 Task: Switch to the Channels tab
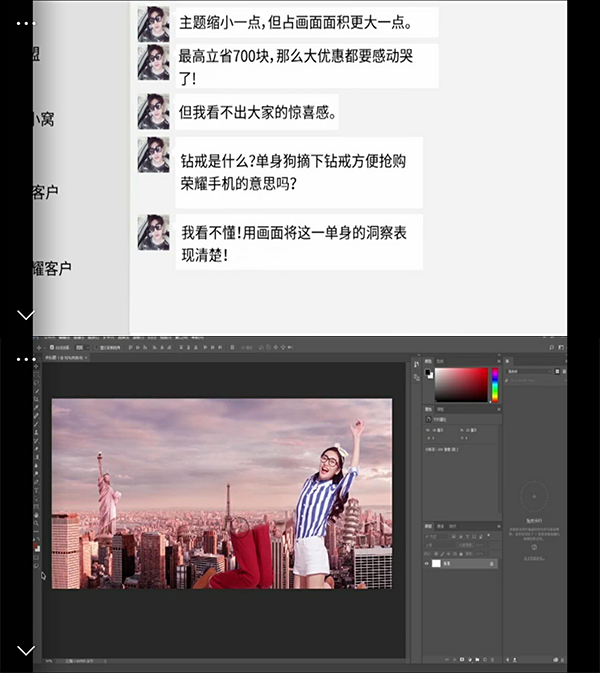pos(440,526)
